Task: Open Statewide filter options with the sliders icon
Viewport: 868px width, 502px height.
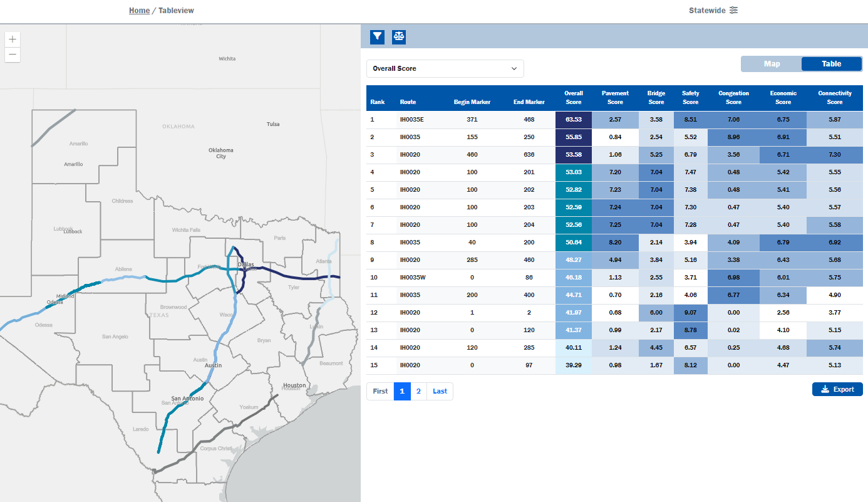Action: [x=733, y=10]
